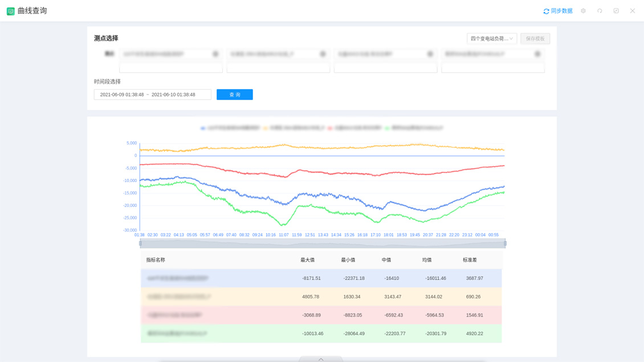644x362 pixels.
Task: Click the 20:37 time axis label
Action: pyautogui.click(x=428, y=235)
